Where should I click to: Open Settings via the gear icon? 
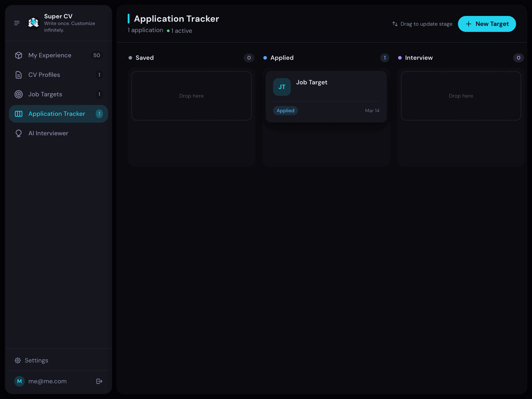18,360
